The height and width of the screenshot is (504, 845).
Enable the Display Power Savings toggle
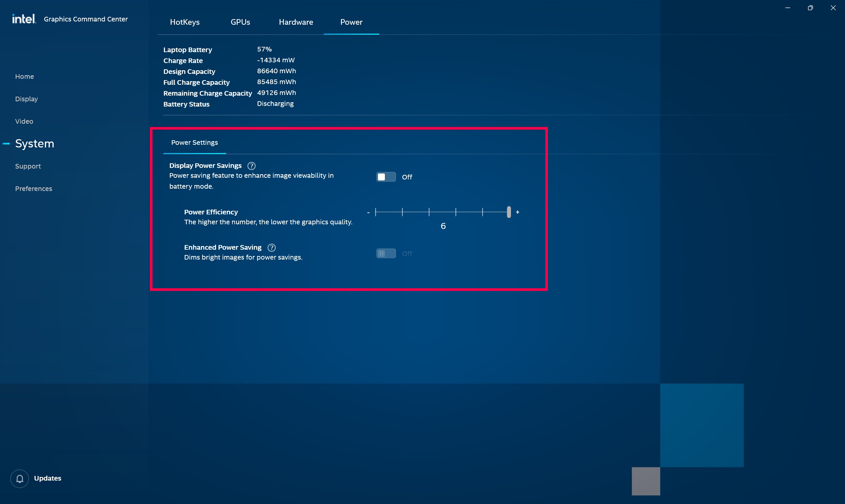point(386,177)
